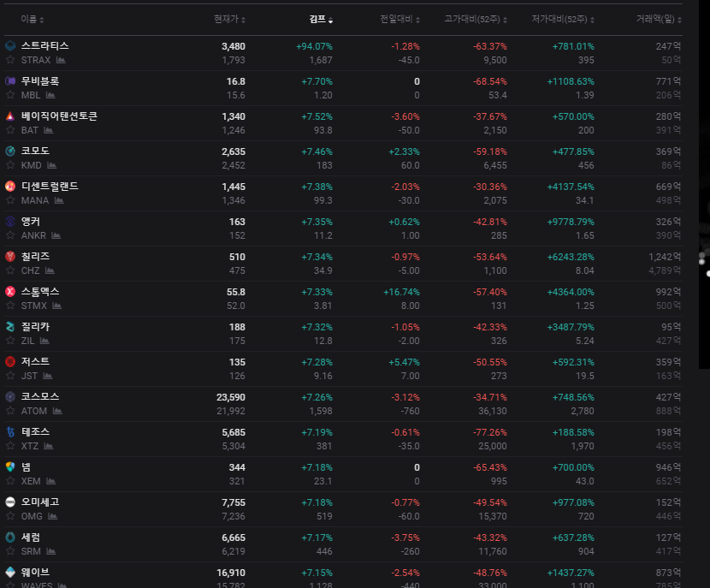The width and height of the screenshot is (710, 588).
Task: Select WAVES price 16,910
Action: [x=231, y=573]
